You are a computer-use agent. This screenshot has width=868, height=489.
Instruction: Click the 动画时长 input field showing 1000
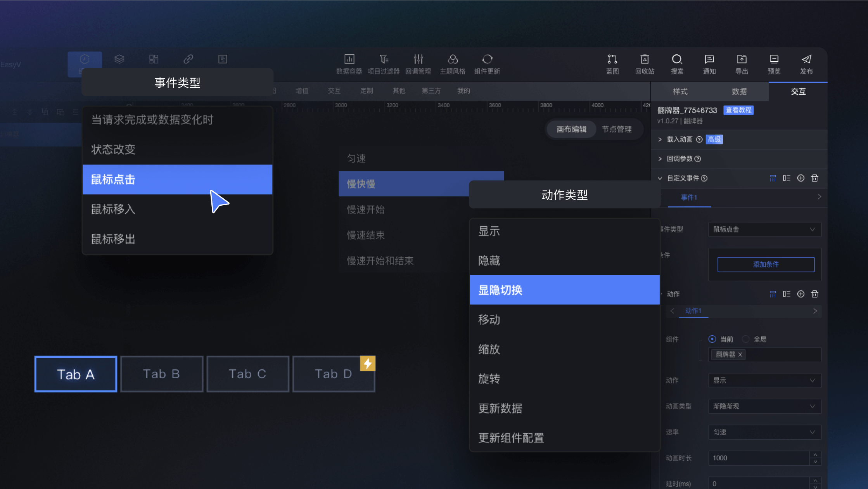pyautogui.click(x=759, y=458)
